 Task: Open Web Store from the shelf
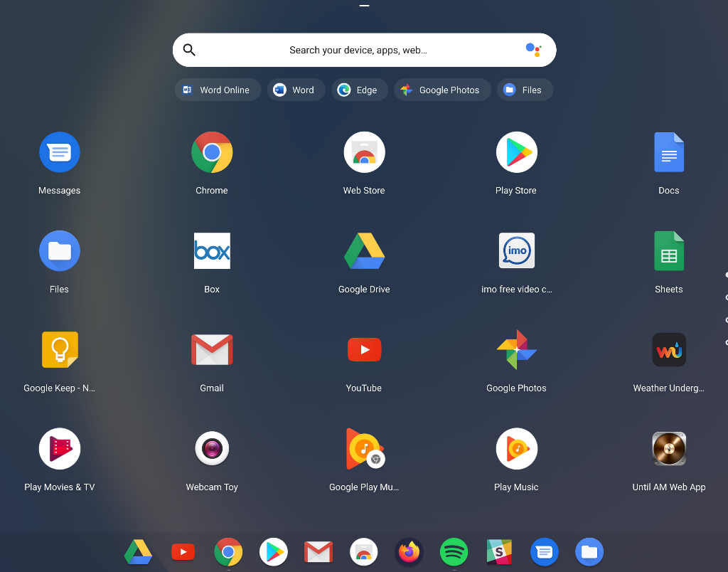(363, 552)
